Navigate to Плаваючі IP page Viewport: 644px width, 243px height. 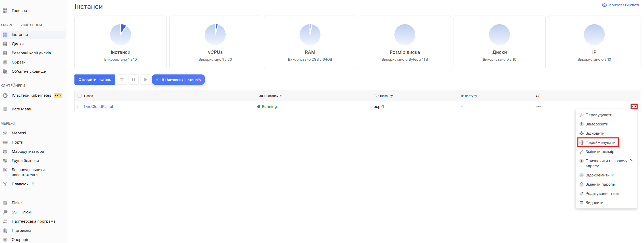(23, 184)
